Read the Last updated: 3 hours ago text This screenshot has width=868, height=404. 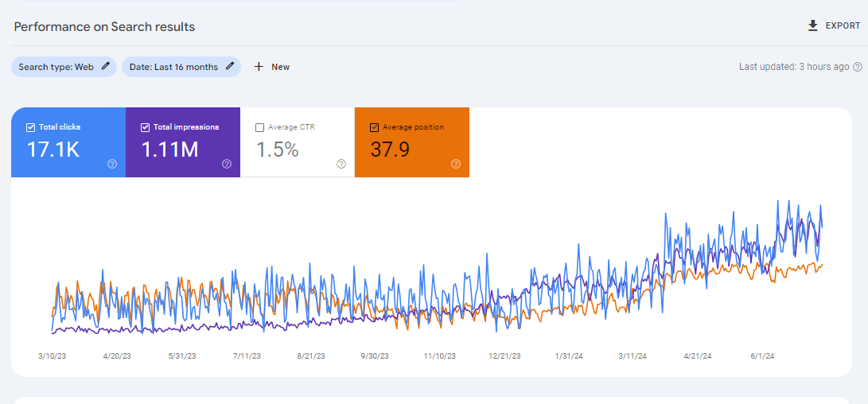click(794, 67)
